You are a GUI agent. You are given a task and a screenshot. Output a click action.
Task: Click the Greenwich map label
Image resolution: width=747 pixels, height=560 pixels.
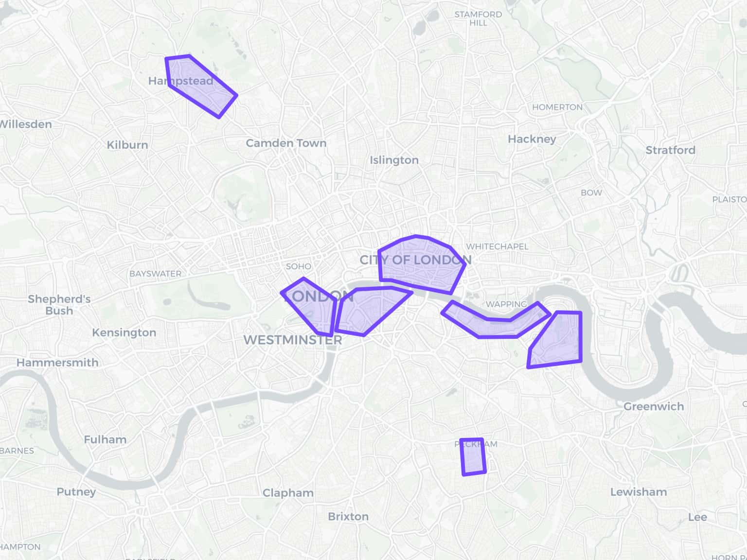(x=654, y=406)
